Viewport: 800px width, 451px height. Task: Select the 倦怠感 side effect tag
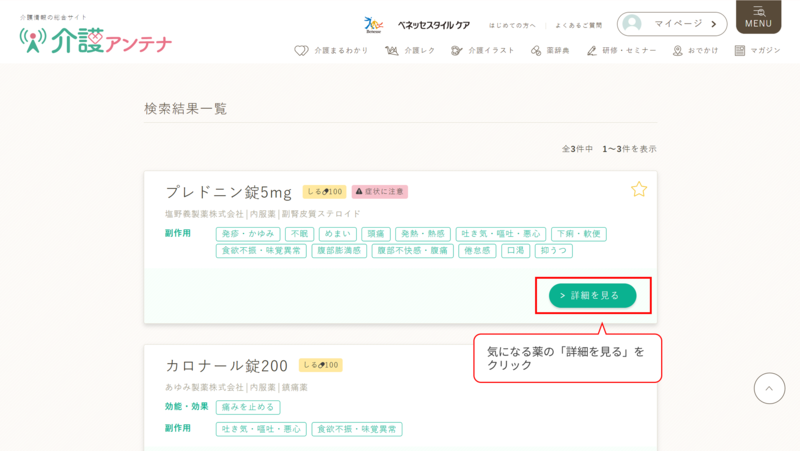click(x=478, y=251)
